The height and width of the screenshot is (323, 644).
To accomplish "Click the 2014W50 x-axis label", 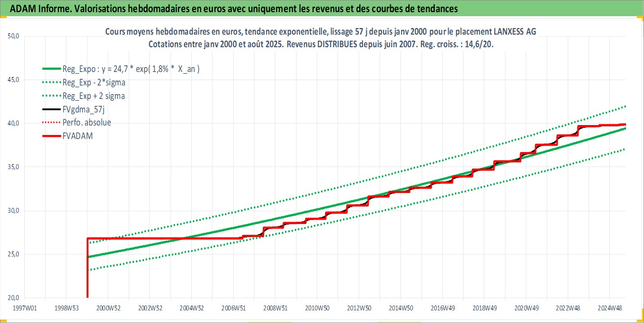I will coord(401,308).
